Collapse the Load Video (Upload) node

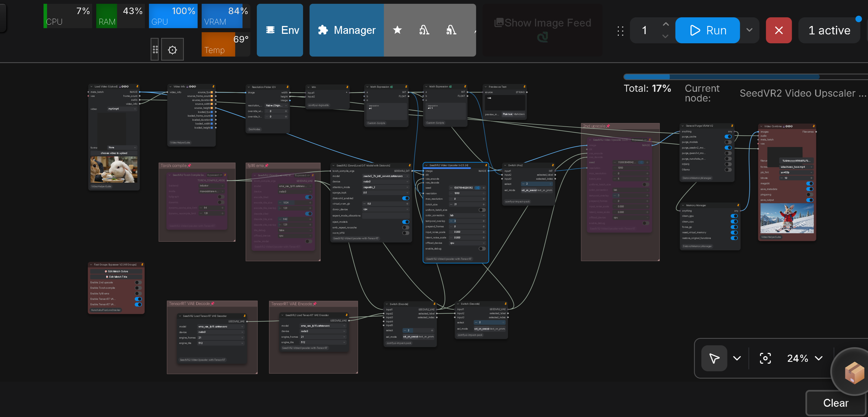click(91, 86)
